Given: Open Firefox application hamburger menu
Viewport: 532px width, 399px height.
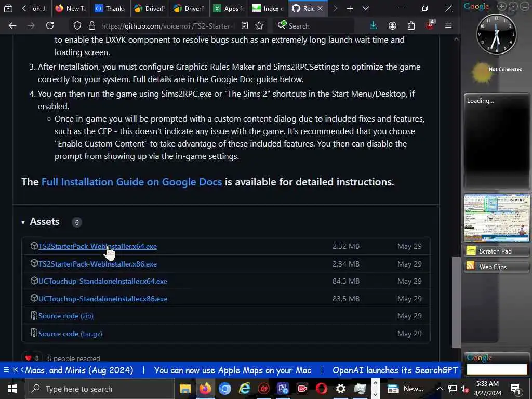Looking at the screenshot, I should (x=448, y=25).
